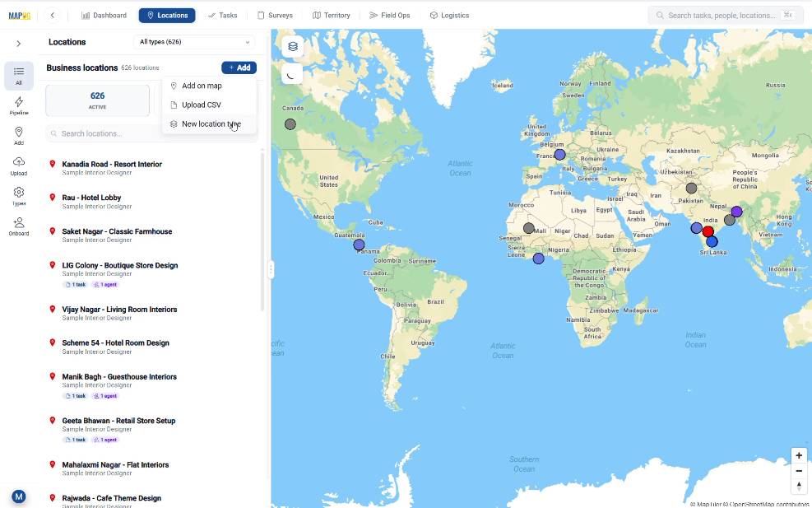Open the Pipeline lightning icon
Screen dimensions: 812x508
tap(19, 105)
